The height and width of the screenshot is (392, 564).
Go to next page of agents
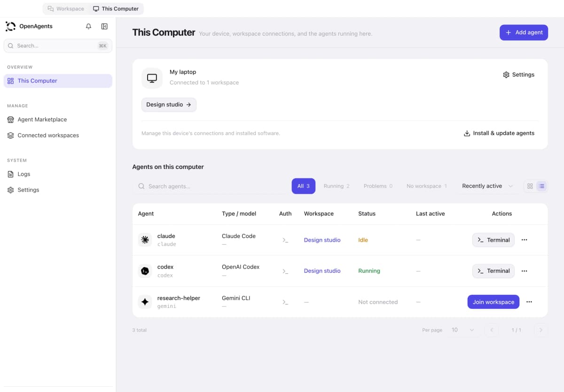(541, 330)
